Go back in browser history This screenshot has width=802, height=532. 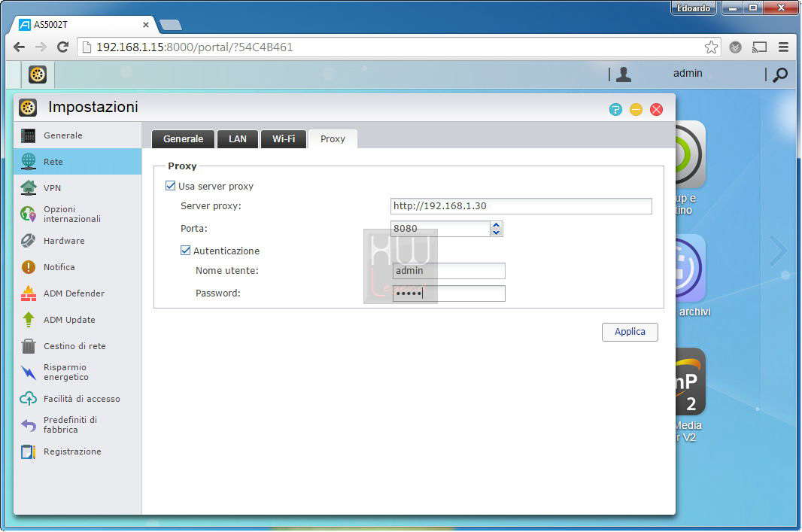click(x=19, y=47)
